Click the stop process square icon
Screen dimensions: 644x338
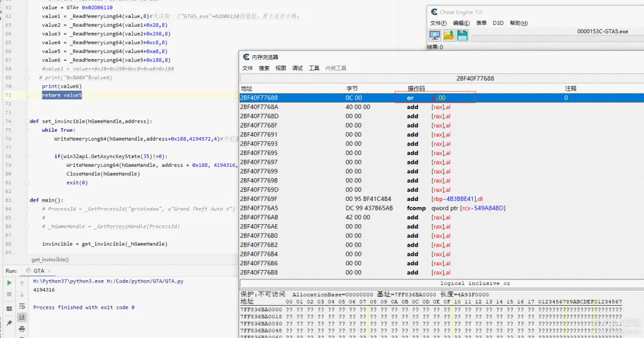point(9,294)
